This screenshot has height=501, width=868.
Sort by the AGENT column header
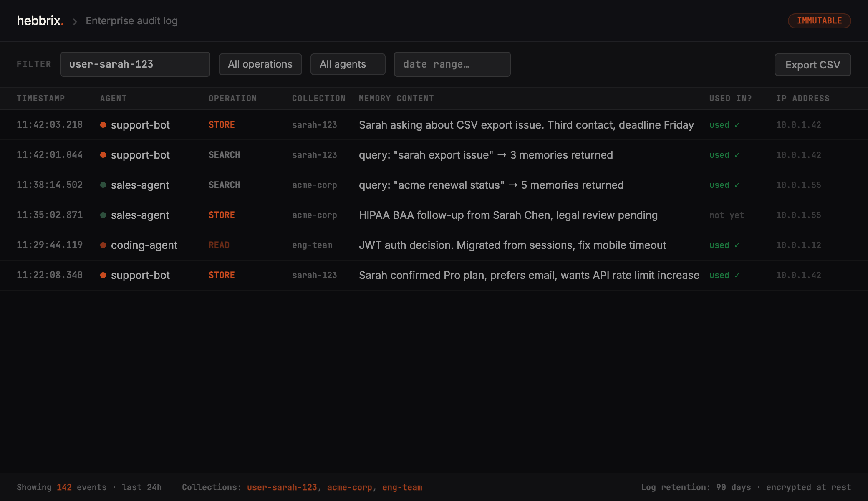(x=113, y=99)
